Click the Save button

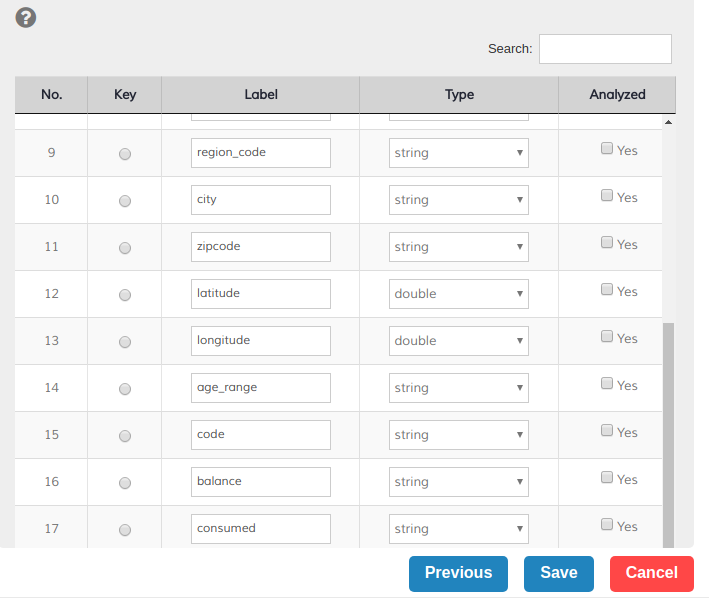pyautogui.click(x=558, y=573)
